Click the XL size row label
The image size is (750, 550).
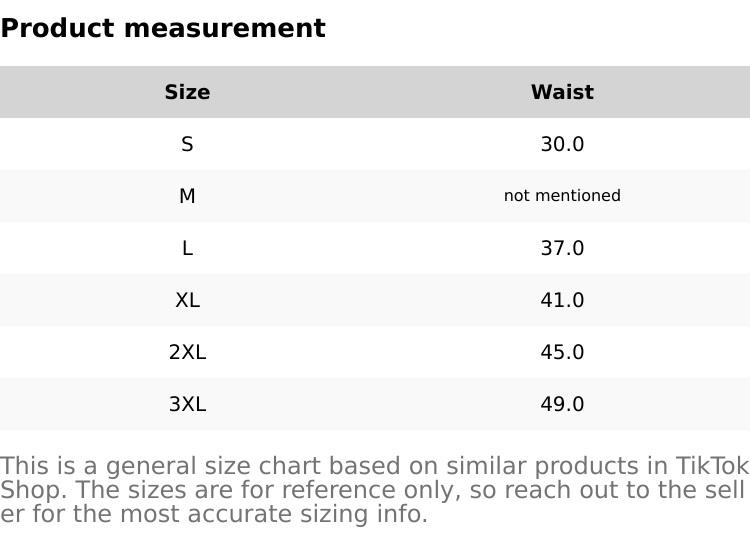pos(187,300)
